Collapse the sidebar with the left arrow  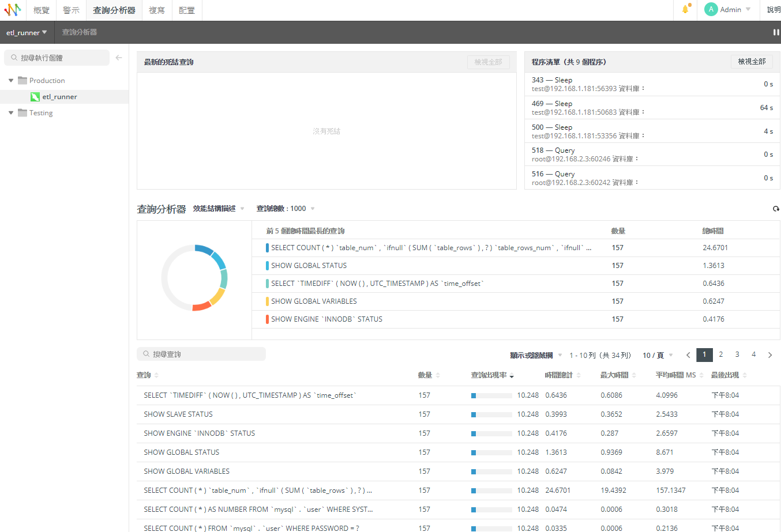pyautogui.click(x=119, y=58)
